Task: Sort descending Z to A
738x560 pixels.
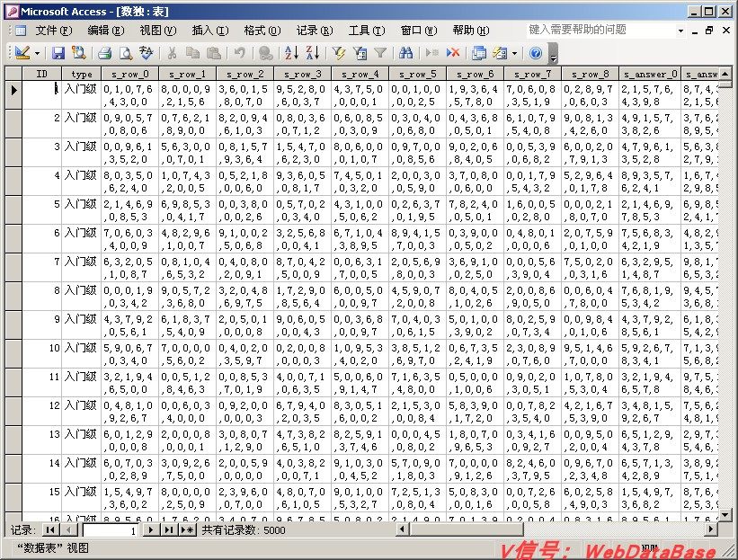Action: [x=313, y=53]
